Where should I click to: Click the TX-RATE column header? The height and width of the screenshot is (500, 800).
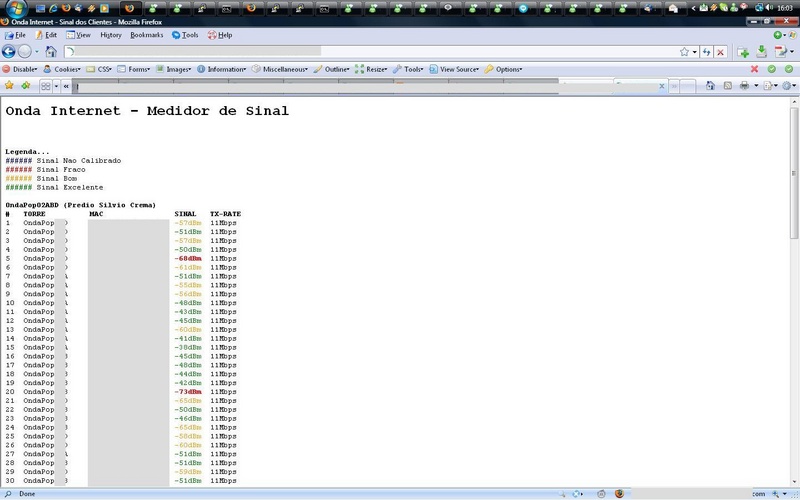click(226, 214)
